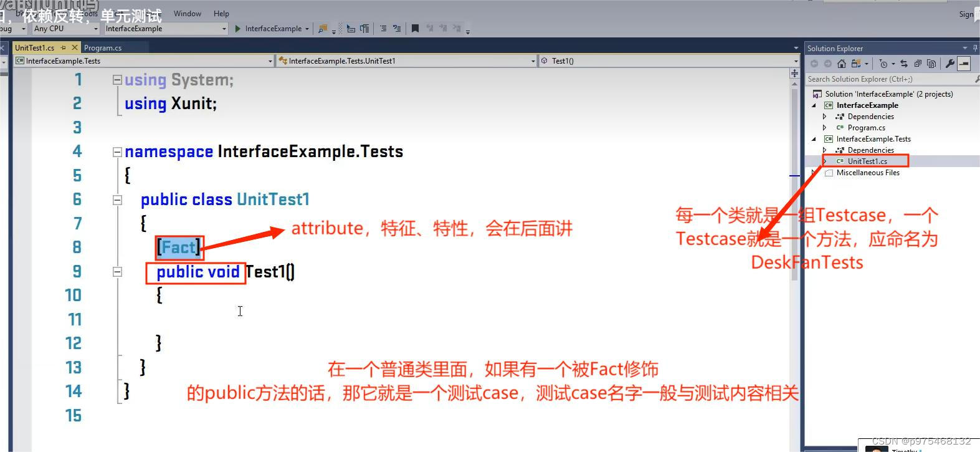Select UnitTest1.cs in Solution Explorer
This screenshot has width=980, height=452.
[867, 161]
